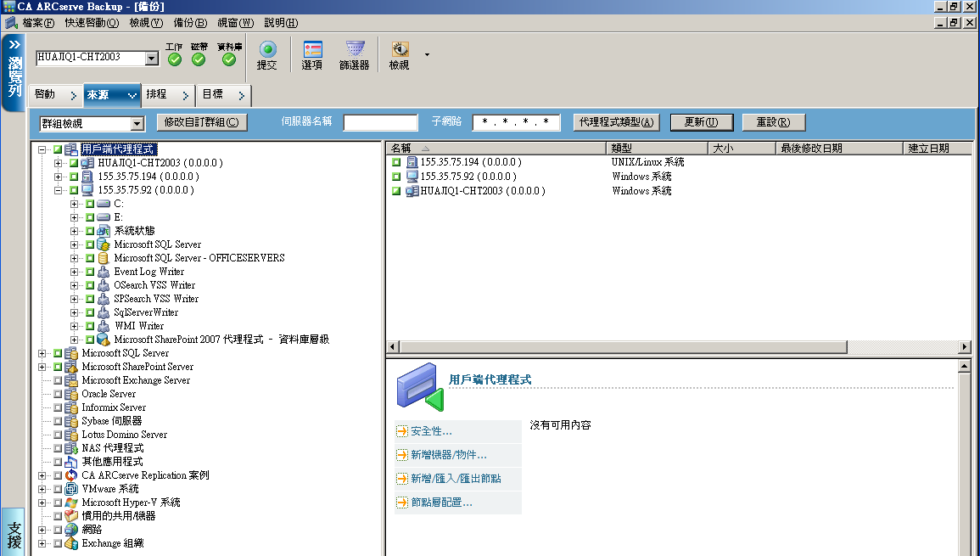The height and width of the screenshot is (556, 980).
Task: Expand the 155.35.75.194 tree node
Action: 59,177
